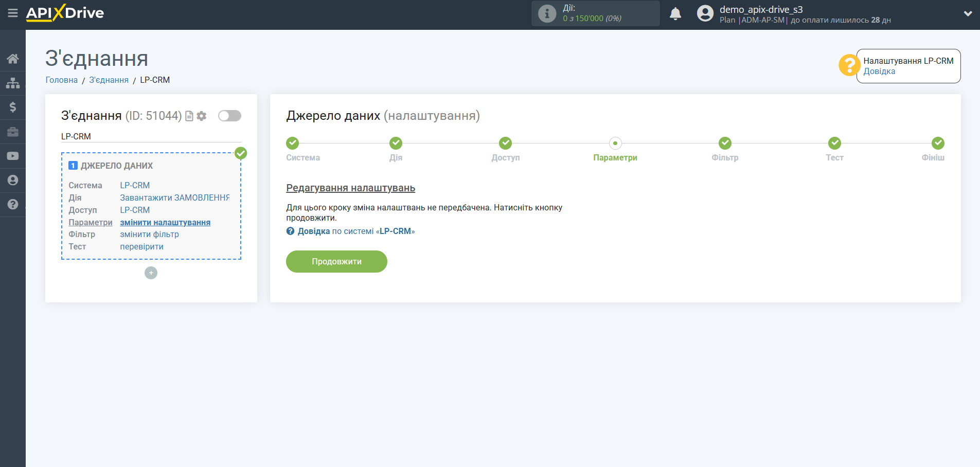Go to Фільтр step
This screenshot has width=980, height=467.
[x=725, y=143]
